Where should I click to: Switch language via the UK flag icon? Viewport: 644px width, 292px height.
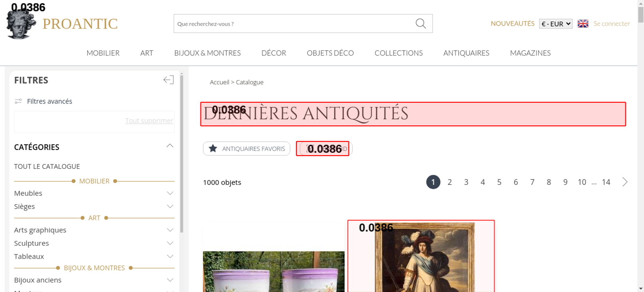[583, 24]
